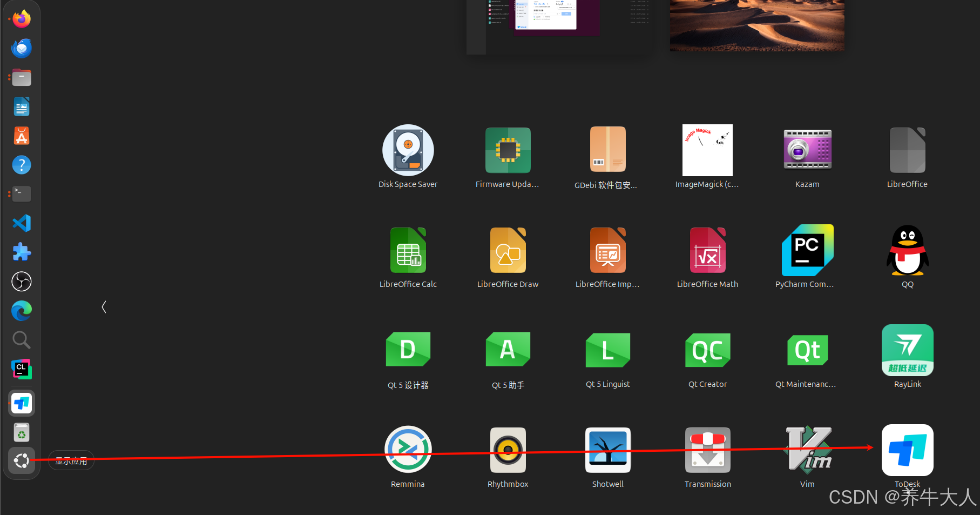Open Extensions puzzle icon in dock
This screenshot has height=515, width=980.
click(x=22, y=252)
